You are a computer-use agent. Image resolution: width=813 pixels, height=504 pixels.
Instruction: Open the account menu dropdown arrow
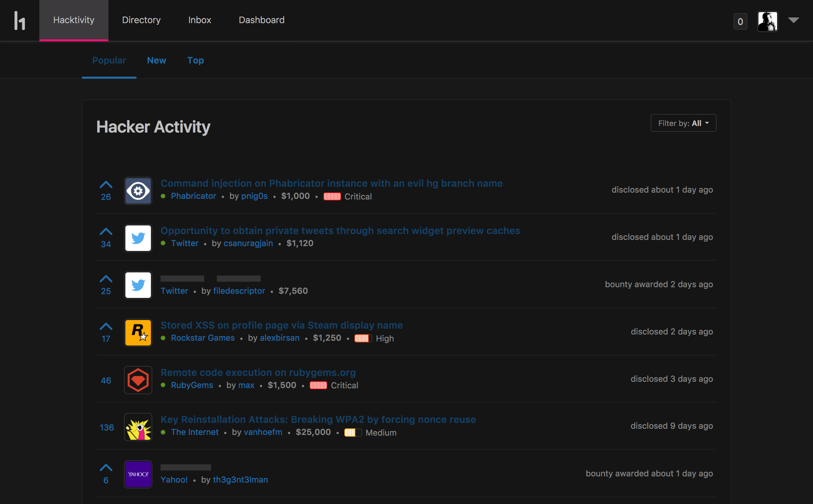click(793, 20)
